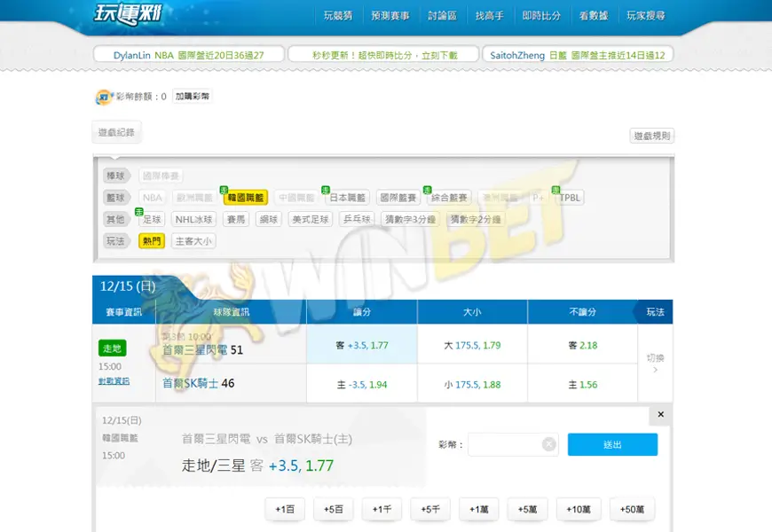Go to the 討論區 forum menu

(442, 16)
